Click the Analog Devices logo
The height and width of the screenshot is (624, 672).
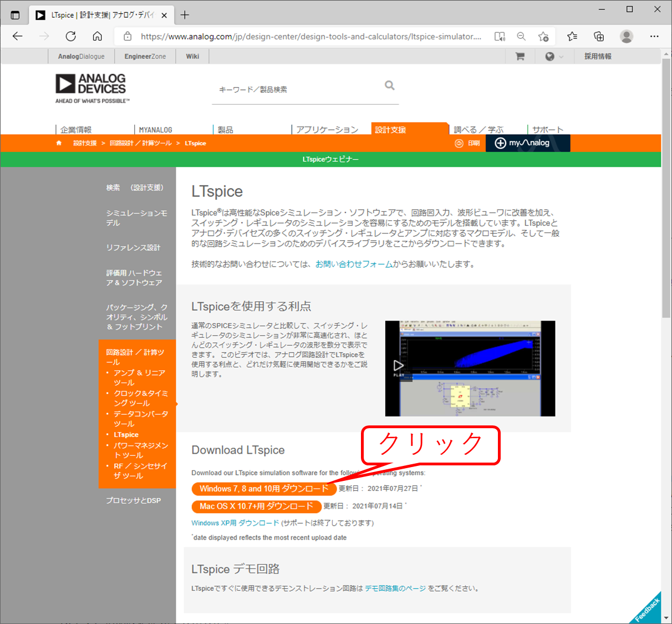pos(92,89)
